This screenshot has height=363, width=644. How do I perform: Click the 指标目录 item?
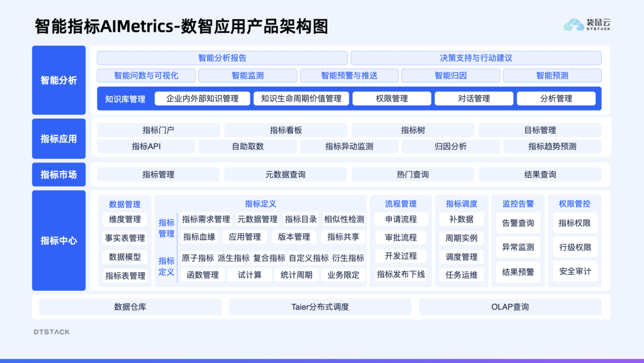[x=301, y=219]
